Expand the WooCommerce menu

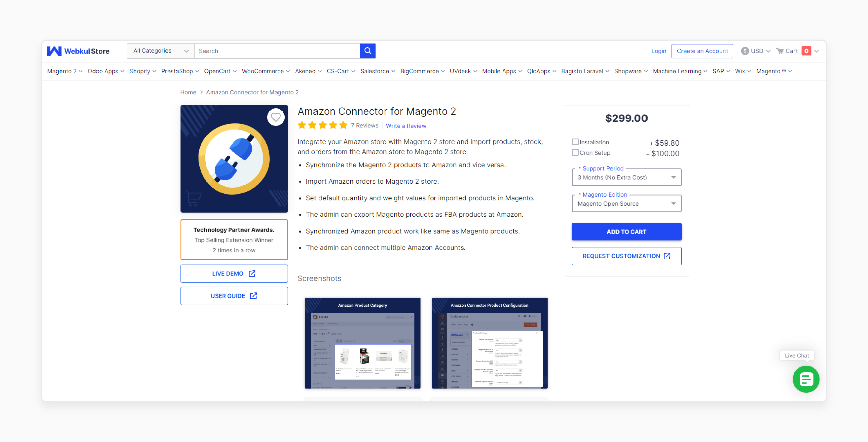point(266,71)
